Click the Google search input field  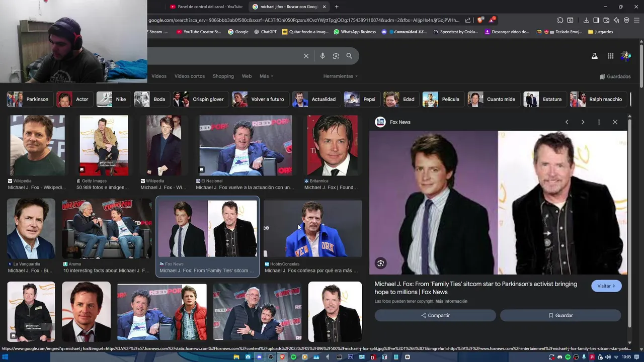coord(224,56)
